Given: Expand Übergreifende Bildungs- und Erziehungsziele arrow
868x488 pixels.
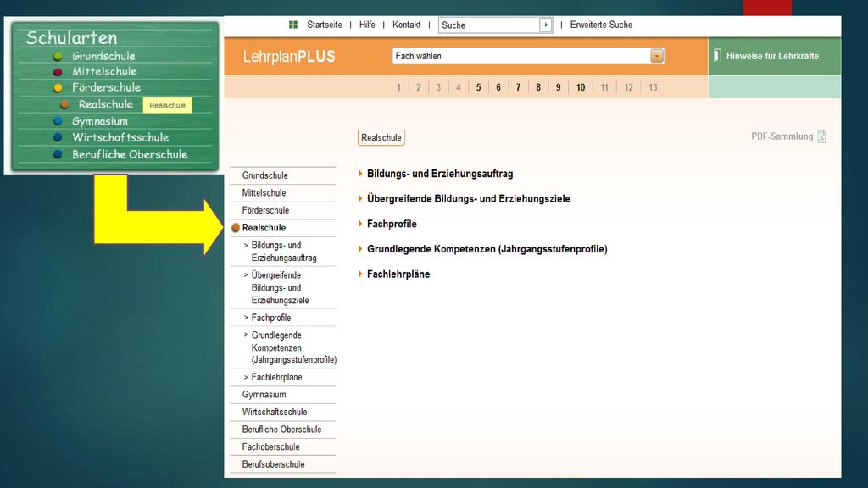Looking at the screenshot, I should tap(360, 198).
